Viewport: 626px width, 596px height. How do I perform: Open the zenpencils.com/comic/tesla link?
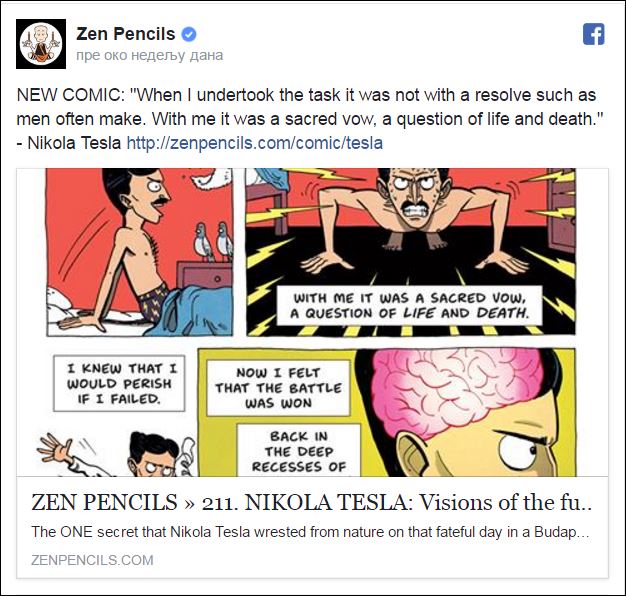click(255, 143)
